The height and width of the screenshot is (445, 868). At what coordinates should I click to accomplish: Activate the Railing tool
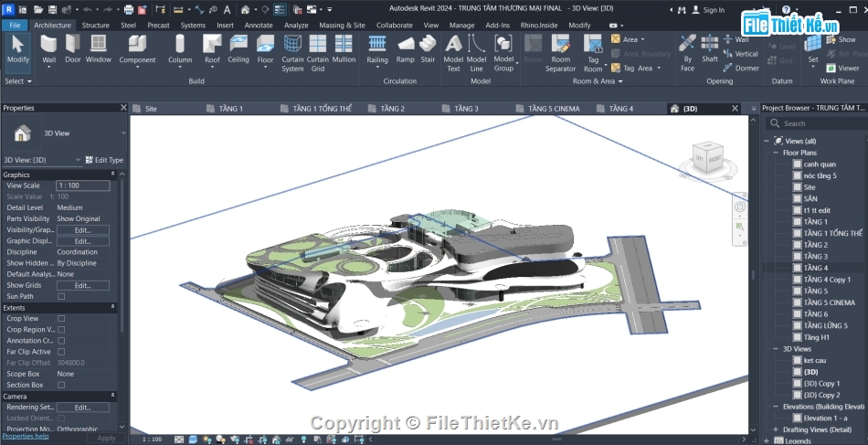tap(377, 50)
